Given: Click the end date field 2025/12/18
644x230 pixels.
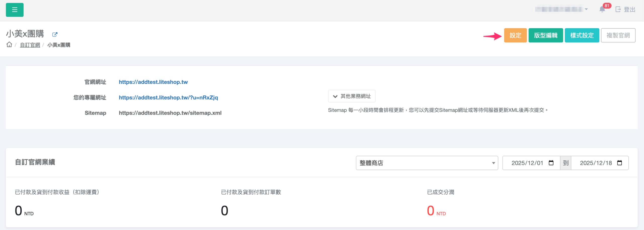Looking at the screenshot, I should click(x=596, y=163).
